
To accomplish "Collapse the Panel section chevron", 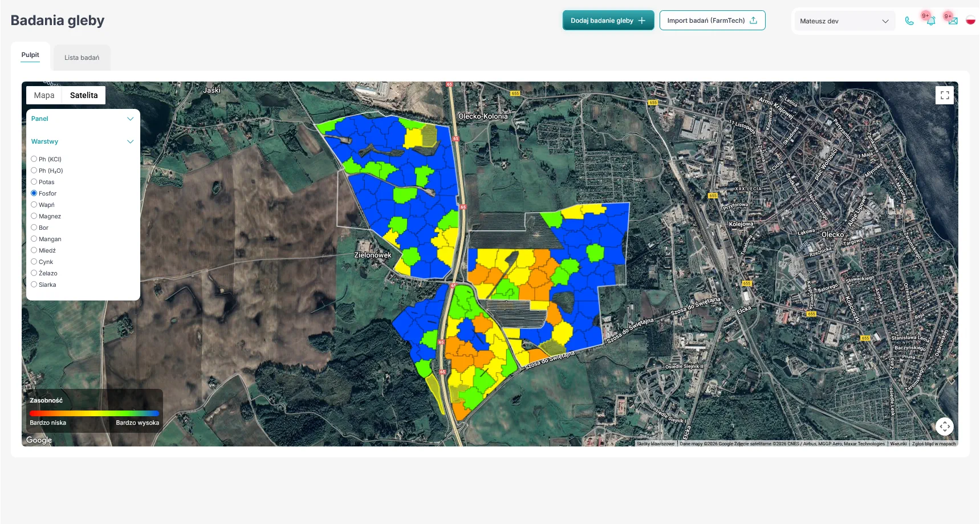I will pyautogui.click(x=130, y=119).
